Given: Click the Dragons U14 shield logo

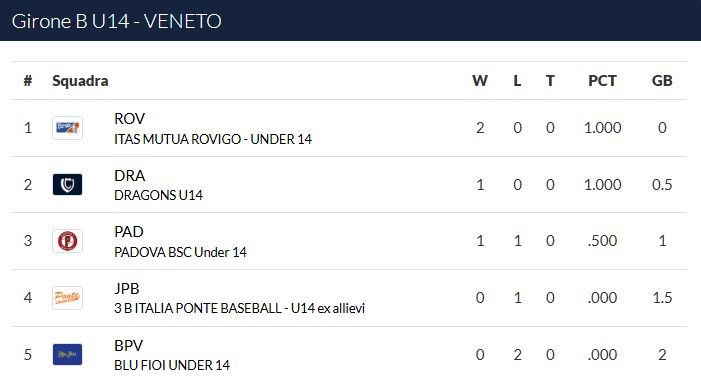Looking at the screenshot, I should (x=68, y=185).
